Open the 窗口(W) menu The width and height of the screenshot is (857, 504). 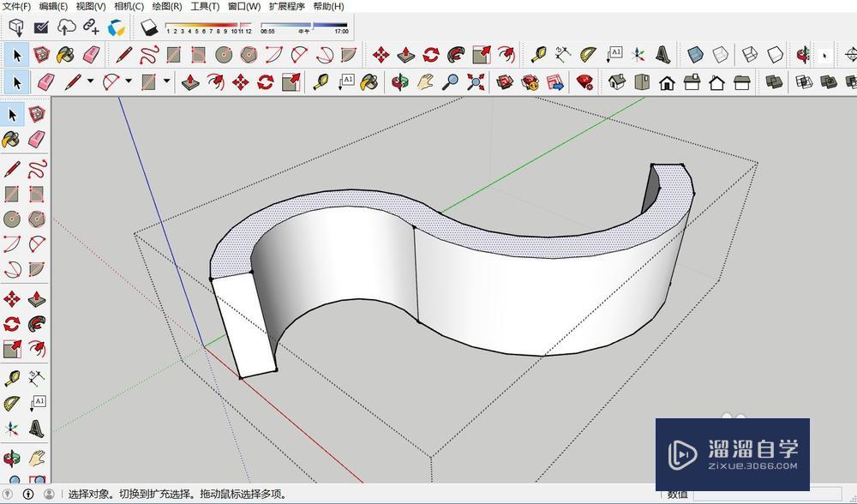tap(244, 6)
